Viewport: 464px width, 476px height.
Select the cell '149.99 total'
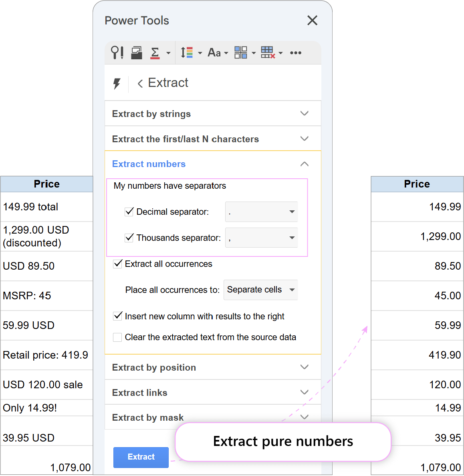(x=46, y=207)
